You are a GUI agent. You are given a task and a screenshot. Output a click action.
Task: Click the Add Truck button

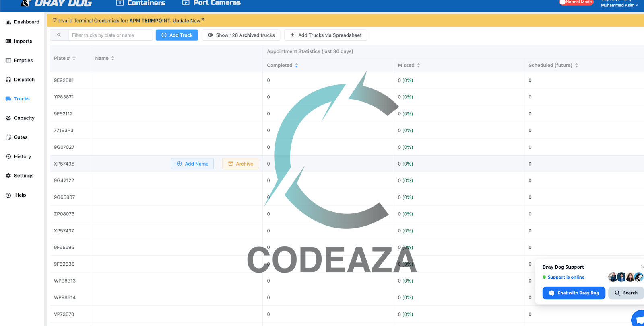[x=177, y=35]
